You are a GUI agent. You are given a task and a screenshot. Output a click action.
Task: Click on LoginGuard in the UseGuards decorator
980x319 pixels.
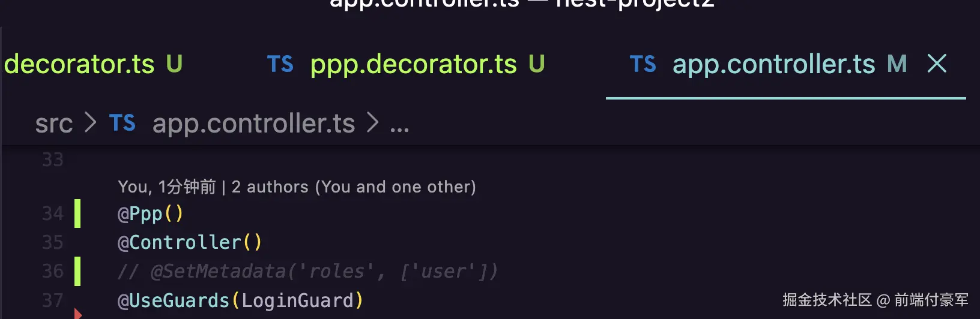tap(297, 300)
